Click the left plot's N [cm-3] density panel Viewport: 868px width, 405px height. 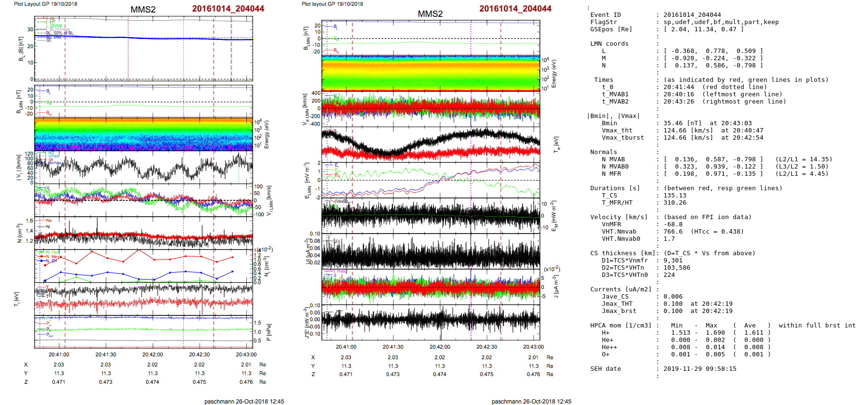pyautogui.click(x=143, y=233)
